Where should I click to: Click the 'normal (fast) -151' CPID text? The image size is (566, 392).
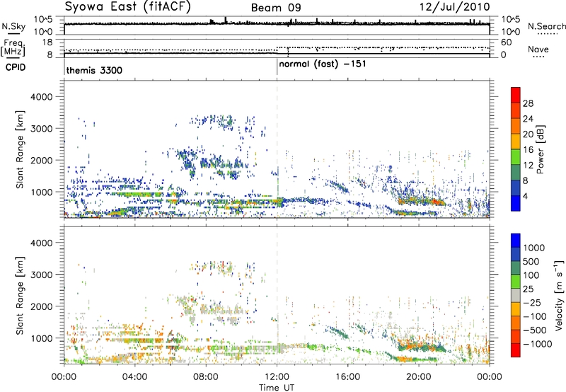[x=323, y=64]
